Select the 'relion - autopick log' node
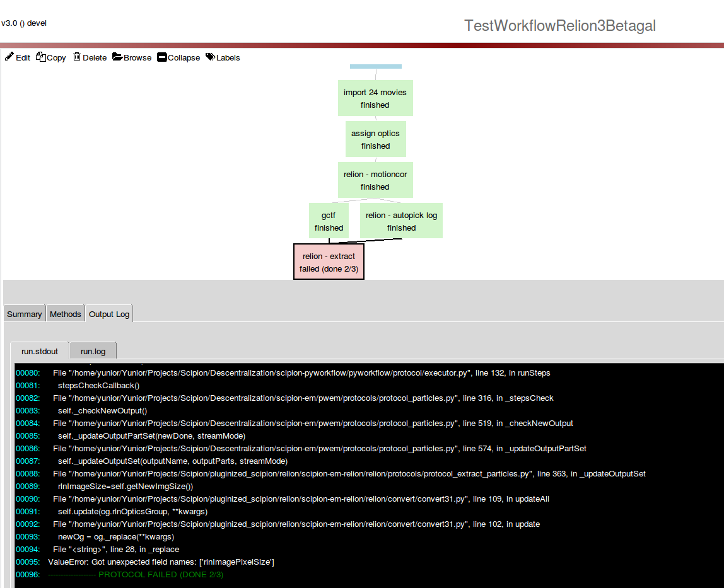This screenshot has width=724, height=588. [401, 221]
